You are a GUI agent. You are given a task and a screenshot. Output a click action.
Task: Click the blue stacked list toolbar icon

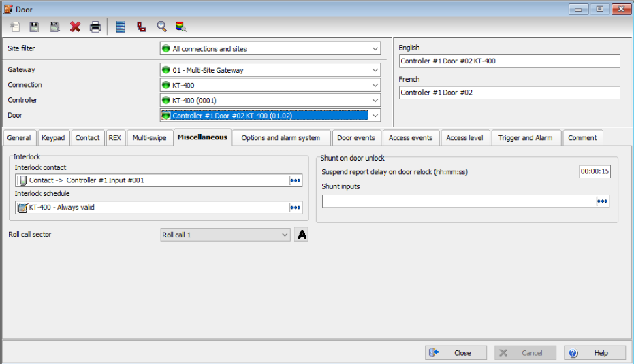tap(121, 27)
